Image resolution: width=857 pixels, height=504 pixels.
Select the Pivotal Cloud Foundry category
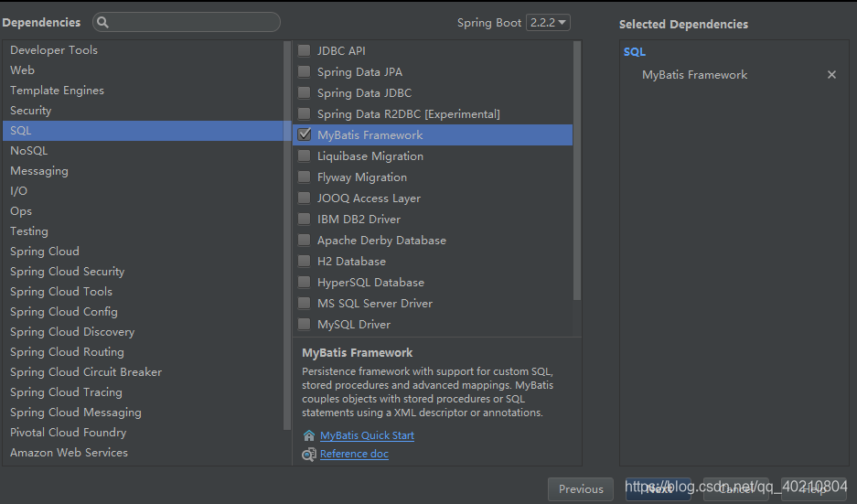coord(144,433)
